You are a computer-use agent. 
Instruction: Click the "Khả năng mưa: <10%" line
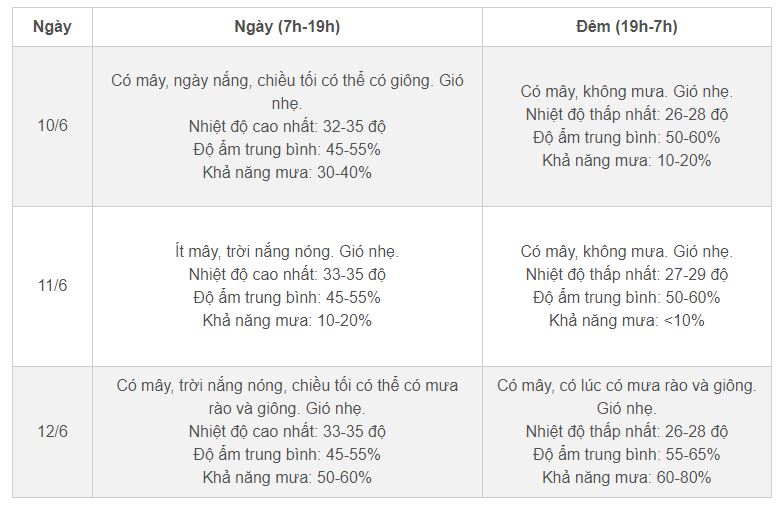[x=626, y=320]
